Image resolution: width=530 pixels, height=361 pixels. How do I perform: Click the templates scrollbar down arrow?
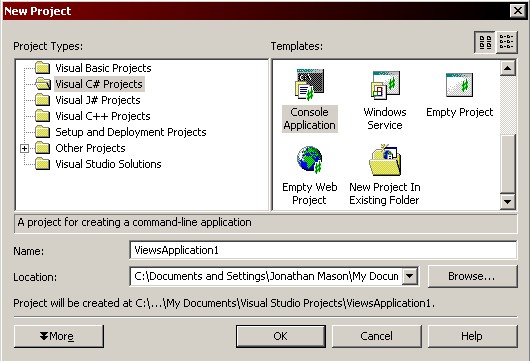click(507, 201)
